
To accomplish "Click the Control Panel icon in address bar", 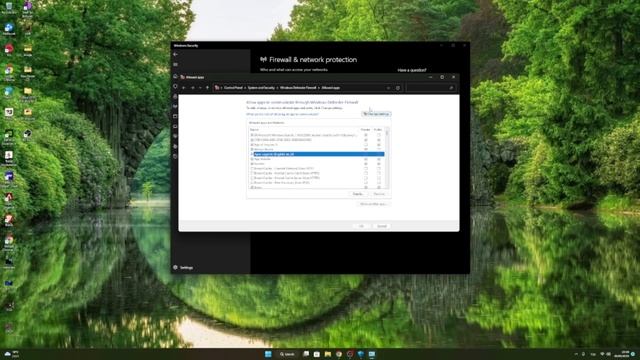I will click(217, 88).
